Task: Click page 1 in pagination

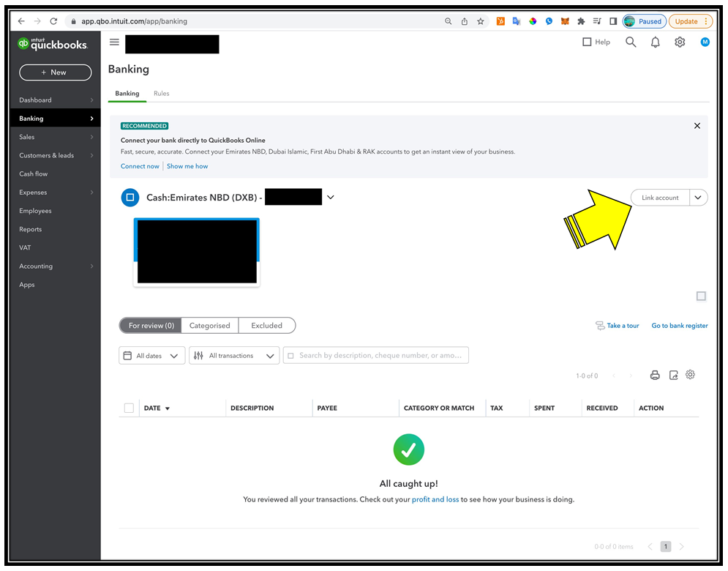Action: point(665,546)
